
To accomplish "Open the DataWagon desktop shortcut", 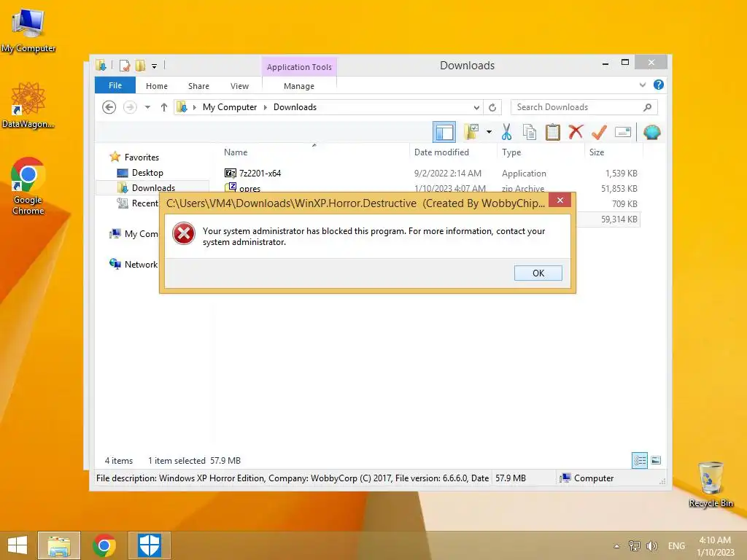I will (x=28, y=105).
